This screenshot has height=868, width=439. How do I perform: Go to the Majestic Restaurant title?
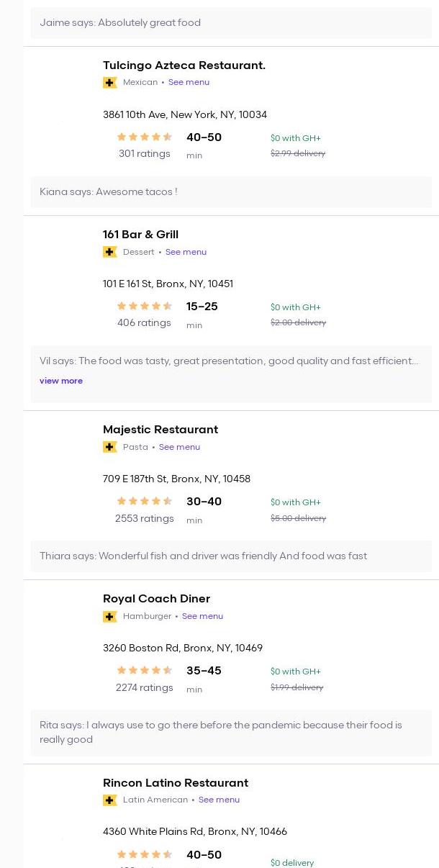coord(160,430)
